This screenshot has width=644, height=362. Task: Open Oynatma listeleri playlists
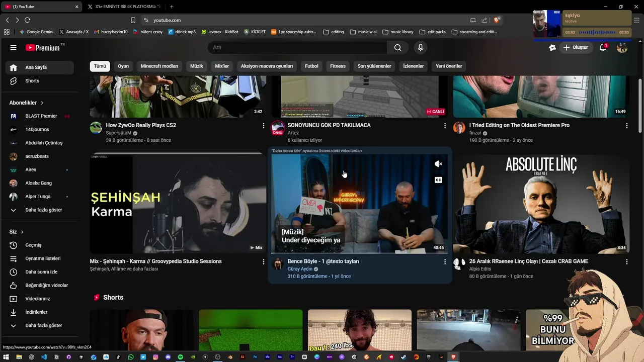(40, 258)
